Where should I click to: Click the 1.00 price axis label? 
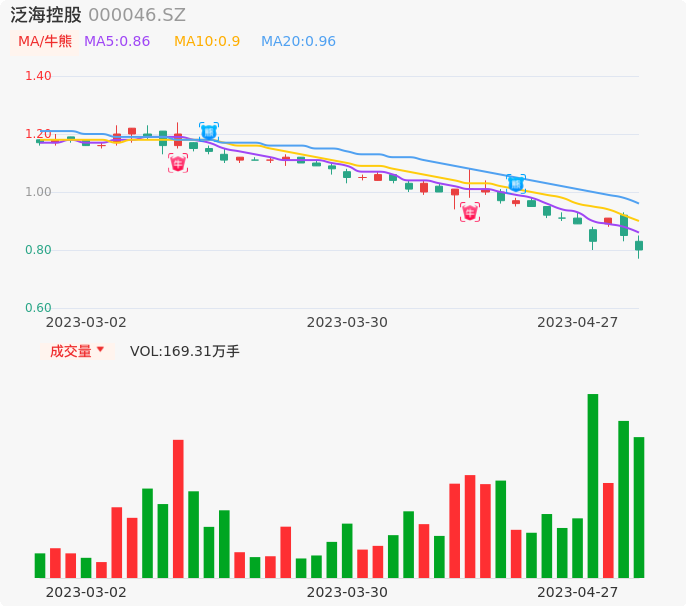38,192
